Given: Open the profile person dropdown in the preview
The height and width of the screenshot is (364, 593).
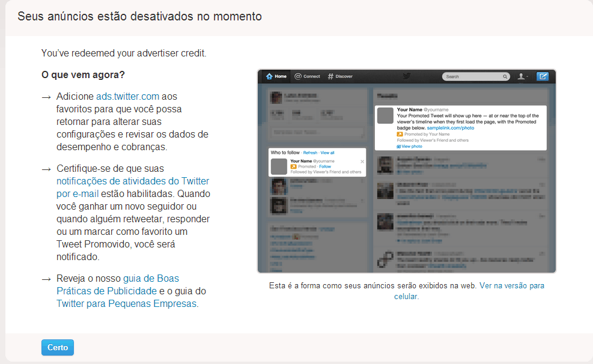Looking at the screenshot, I should (523, 76).
